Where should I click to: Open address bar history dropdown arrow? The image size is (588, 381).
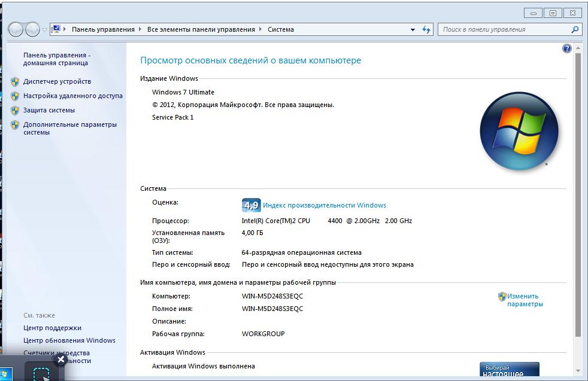coord(413,29)
